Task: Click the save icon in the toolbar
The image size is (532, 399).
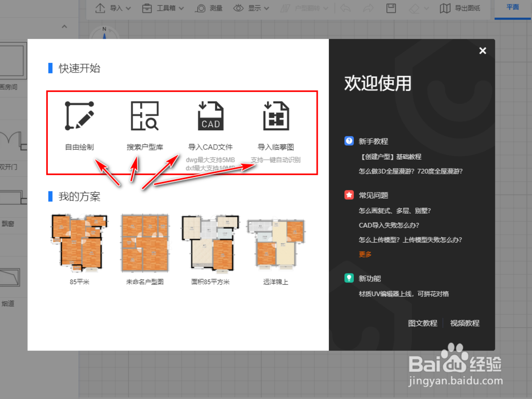Action: 391,7
